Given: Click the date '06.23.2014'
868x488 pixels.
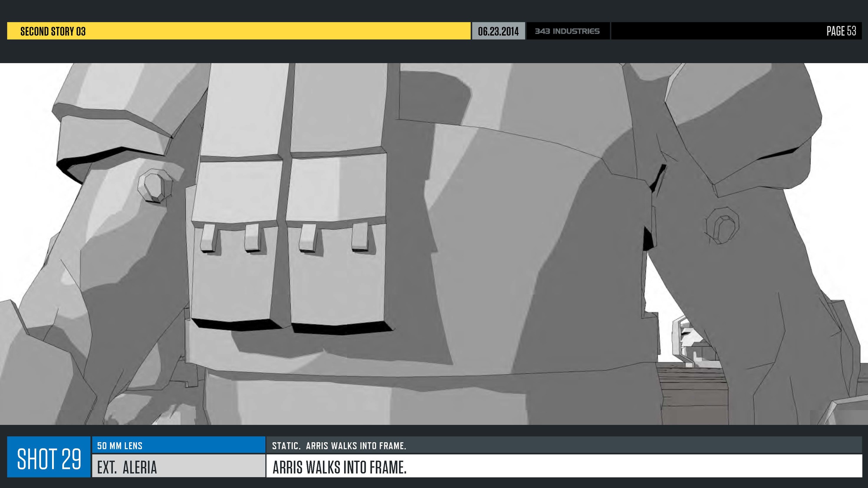Looking at the screenshot, I should (x=498, y=31).
